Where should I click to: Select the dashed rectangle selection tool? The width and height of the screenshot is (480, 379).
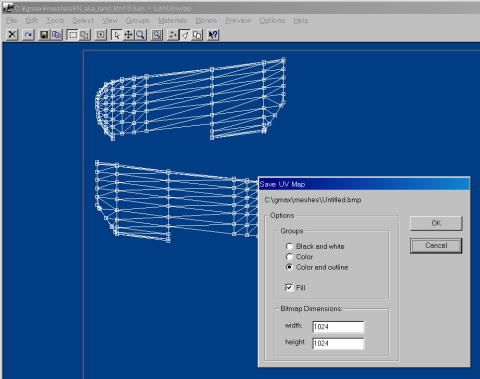[x=72, y=35]
